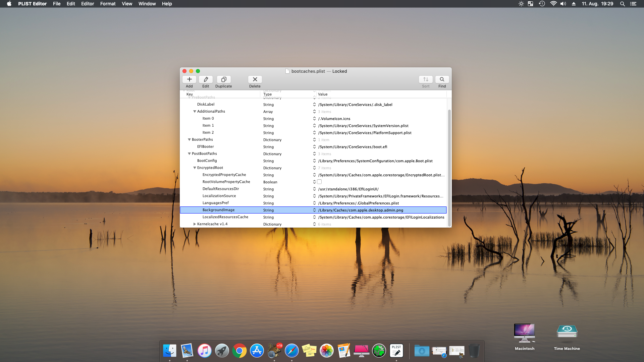Click the vertical scrollbar of the list
Screen dimensions: 644x362
tap(449, 168)
